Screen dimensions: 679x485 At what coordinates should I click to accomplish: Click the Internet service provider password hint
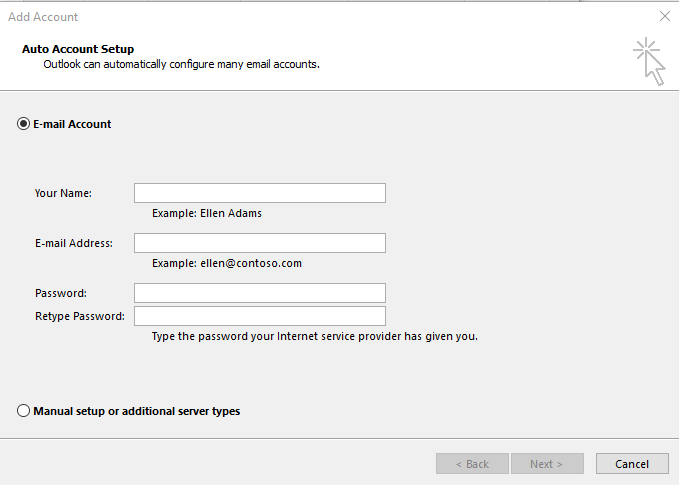[315, 336]
